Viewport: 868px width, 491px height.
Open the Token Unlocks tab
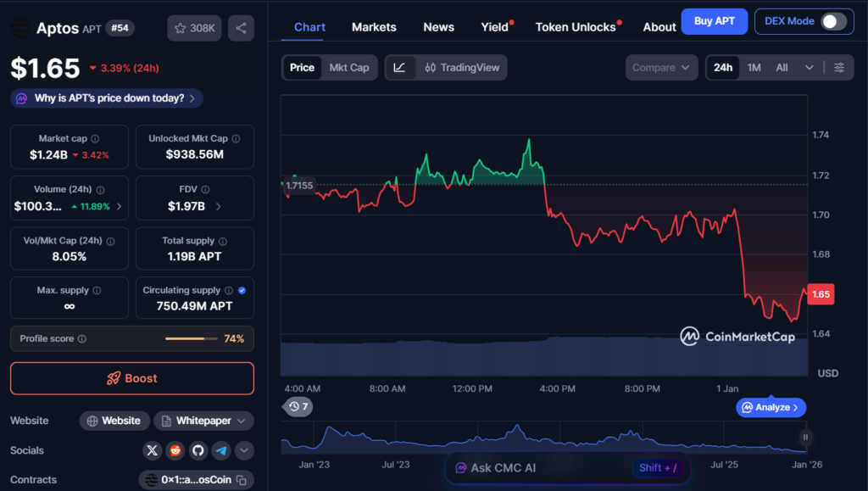pyautogui.click(x=576, y=27)
